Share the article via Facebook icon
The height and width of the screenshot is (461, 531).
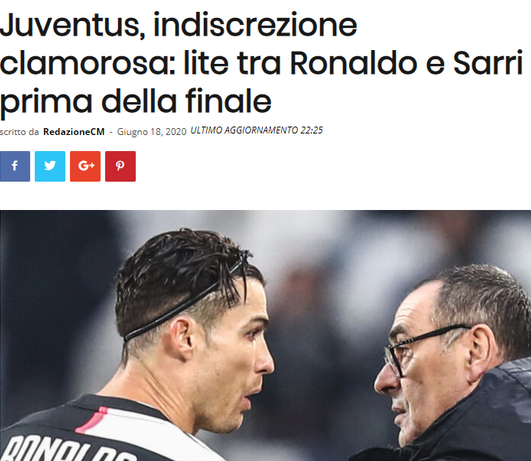15,166
